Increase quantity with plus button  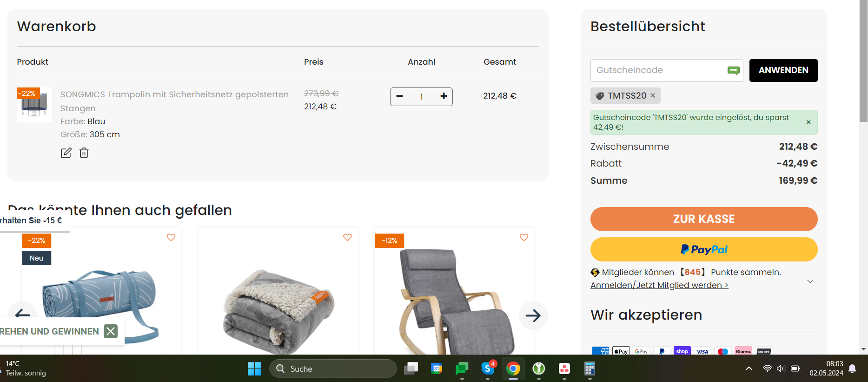444,96
